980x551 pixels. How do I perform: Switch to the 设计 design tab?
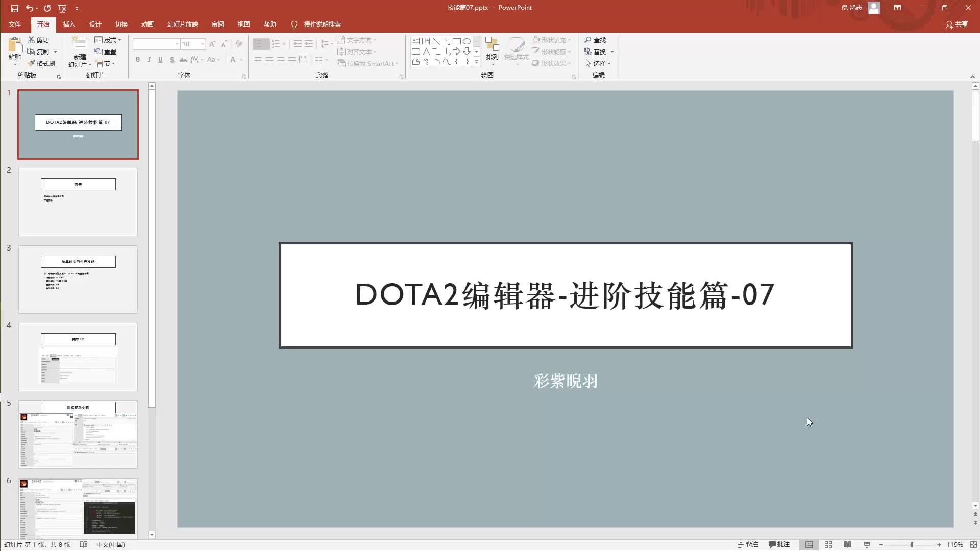[95, 24]
